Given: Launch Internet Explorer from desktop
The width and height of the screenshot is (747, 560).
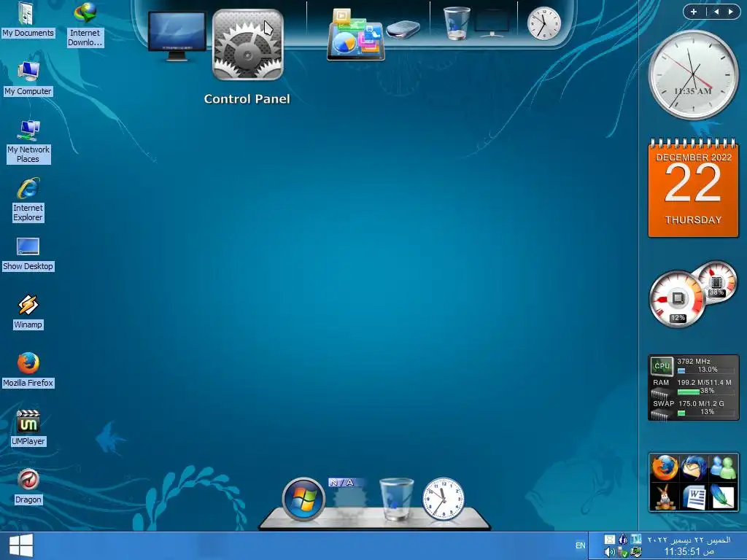Looking at the screenshot, I should point(28,200).
